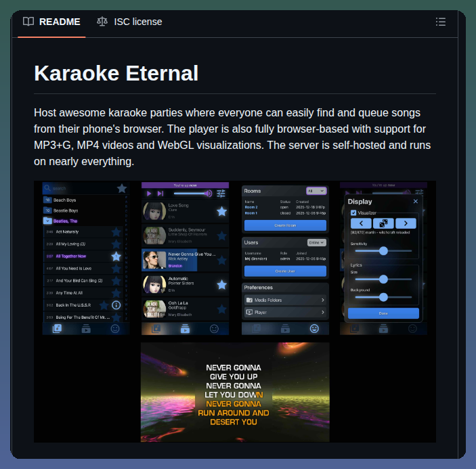Click the next visualizer arrow button
This screenshot has height=469, width=476.
pos(406,223)
